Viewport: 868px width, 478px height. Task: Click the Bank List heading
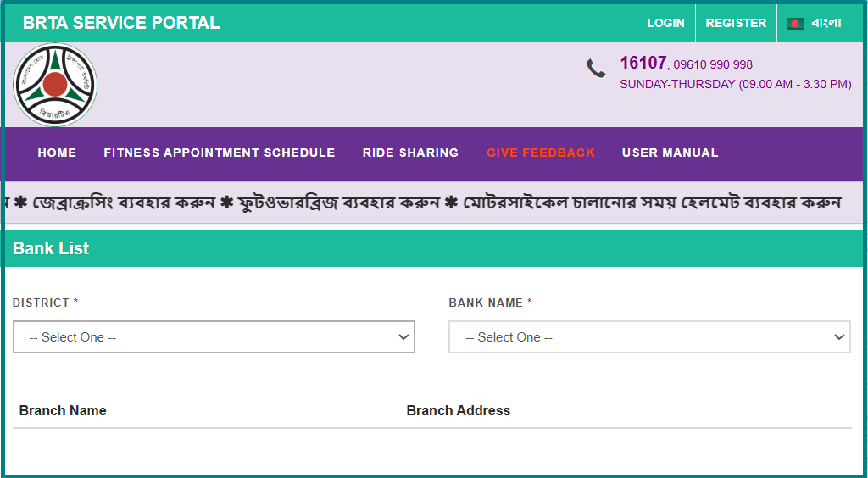(x=51, y=248)
